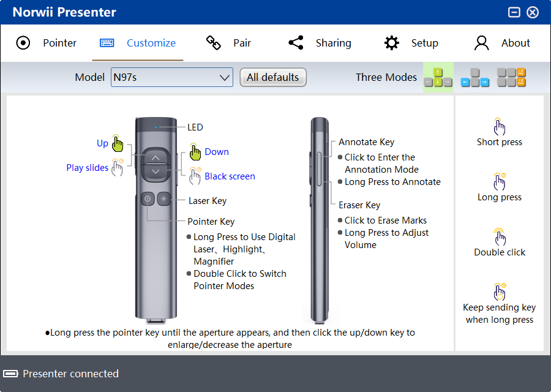Click the Double click label
Viewport: 551px width, 392px height.
click(500, 252)
